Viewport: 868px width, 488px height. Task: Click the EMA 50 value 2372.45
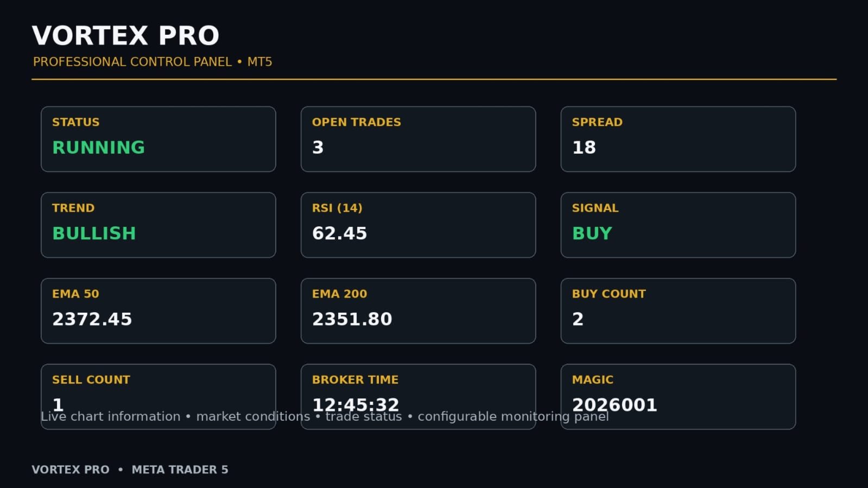[x=92, y=319]
